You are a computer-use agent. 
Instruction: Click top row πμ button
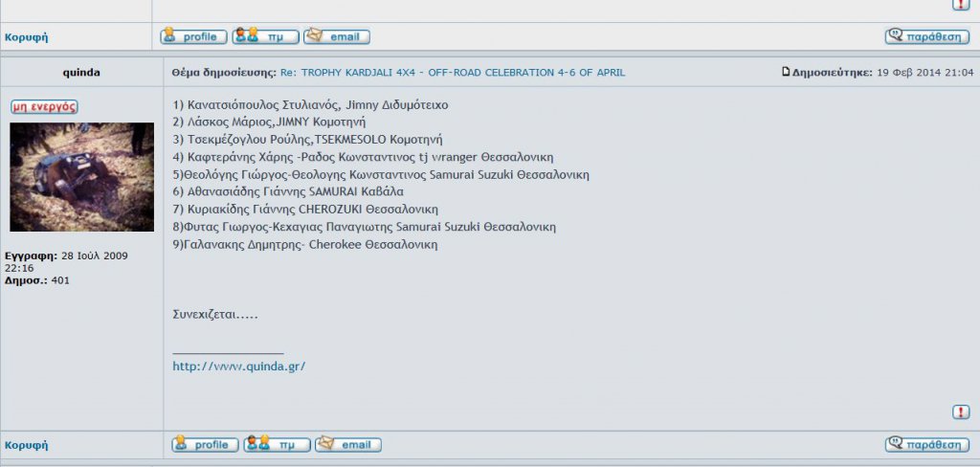pyautogui.click(x=266, y=36)
